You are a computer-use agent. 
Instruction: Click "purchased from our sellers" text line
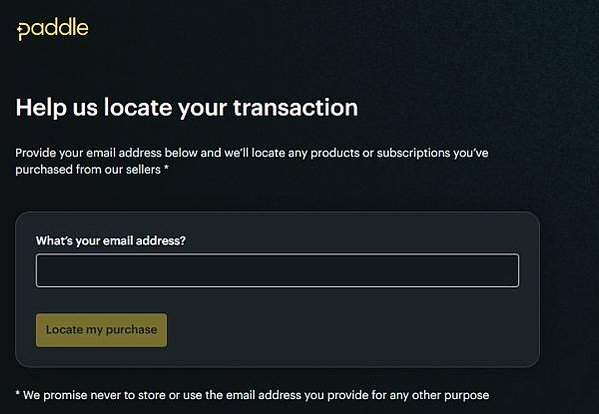pyautogui.click(x=88, y=170)
